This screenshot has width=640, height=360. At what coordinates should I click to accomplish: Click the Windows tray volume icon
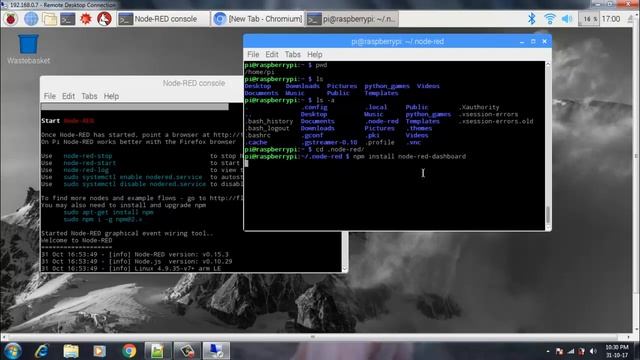(x=593, y=351)
